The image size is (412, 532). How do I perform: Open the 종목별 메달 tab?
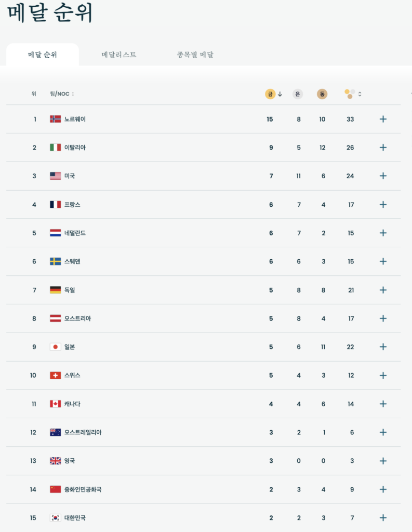tap(195, 55)
